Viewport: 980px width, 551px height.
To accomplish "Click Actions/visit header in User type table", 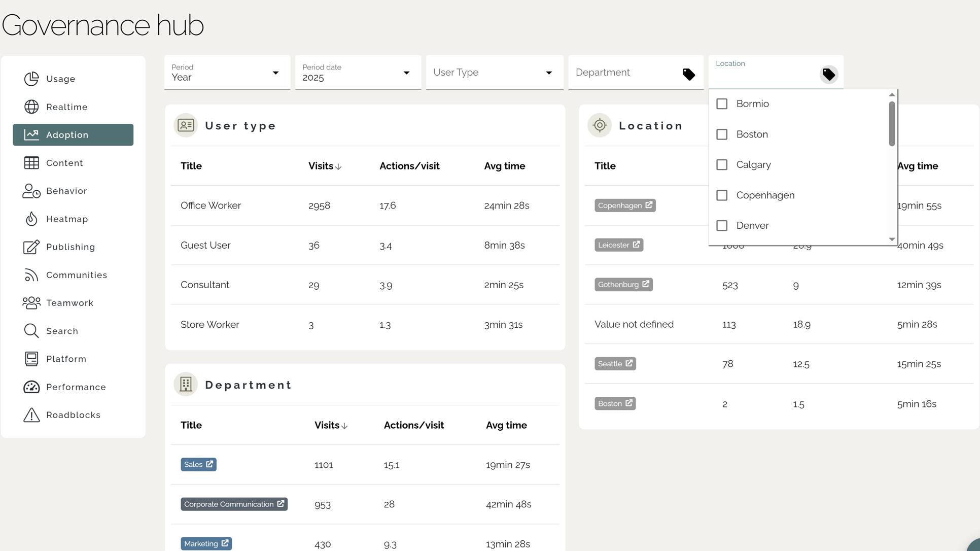I will [x=409, y=166].
